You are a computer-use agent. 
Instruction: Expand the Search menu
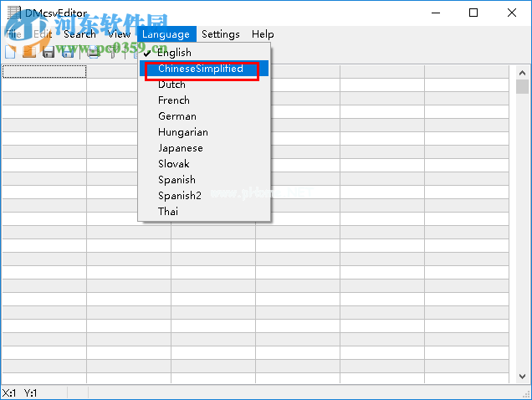coord(79,34)
